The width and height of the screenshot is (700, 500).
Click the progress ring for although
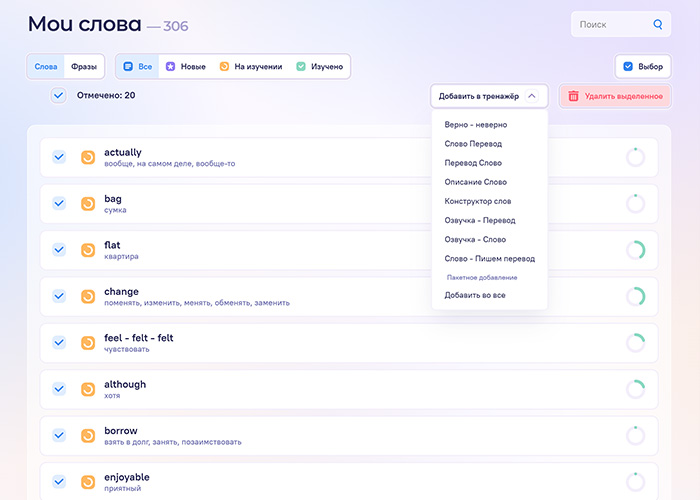tap(635, 389)
